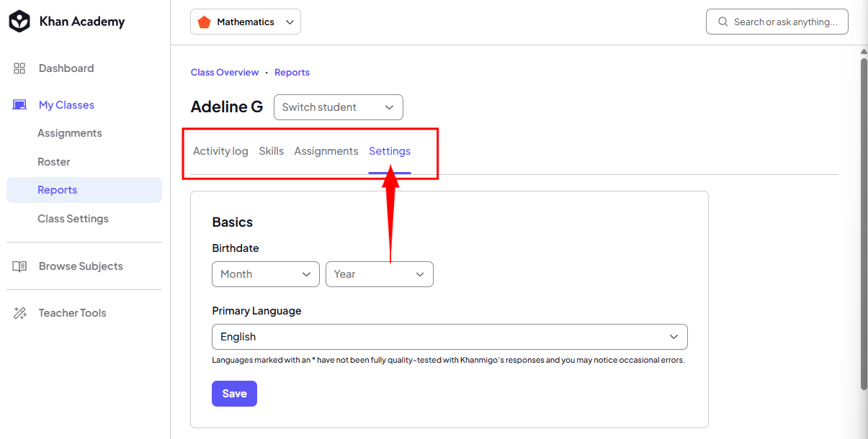Viewport: 868px width, 439px height.
Task: Click the Khan Academy logo icon
Action: (x=19, y=22)
